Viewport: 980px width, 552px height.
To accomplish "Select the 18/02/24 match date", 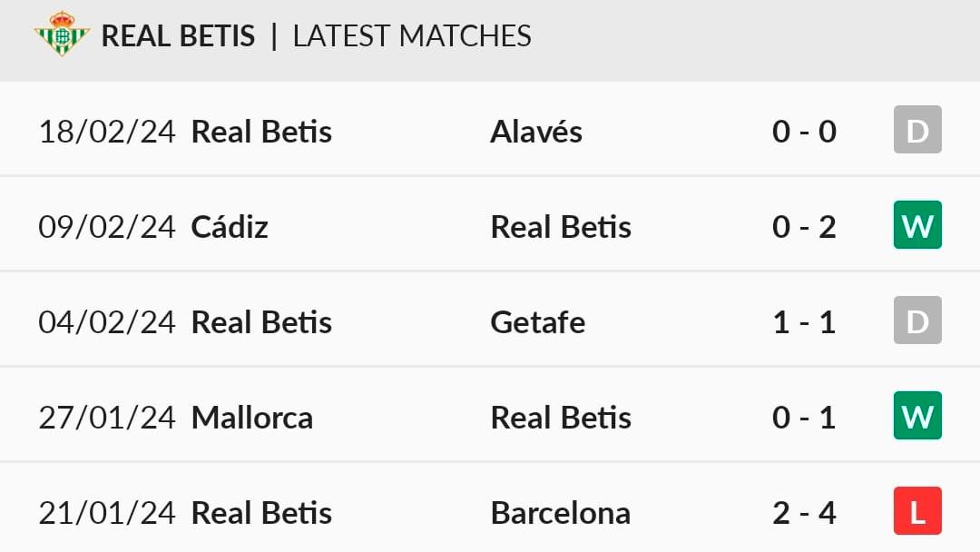I will (x=107, y=132).
